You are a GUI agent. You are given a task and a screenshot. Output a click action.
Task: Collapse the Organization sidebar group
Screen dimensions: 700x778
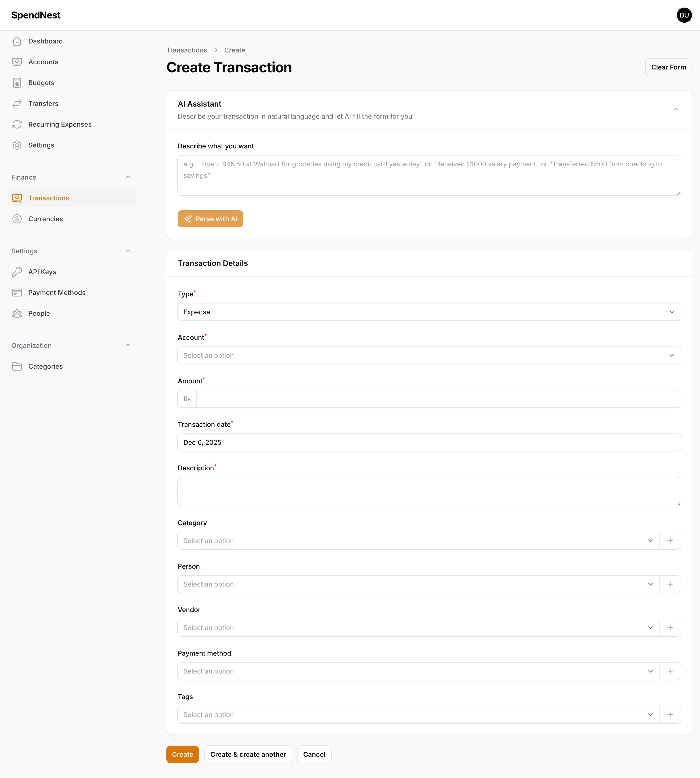(x=128, y=345)
